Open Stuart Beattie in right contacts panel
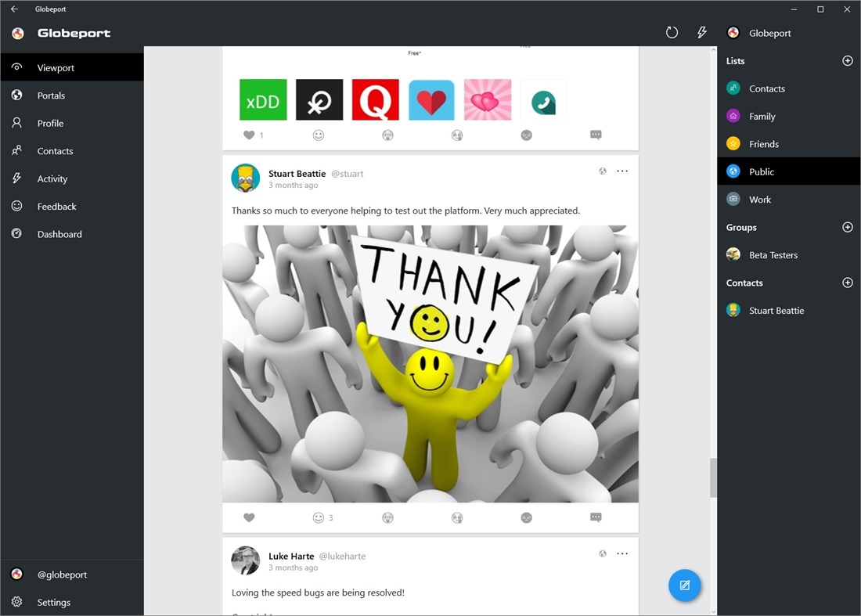The height and width of the screenshot is (616, 861). [x=788, y=310]
